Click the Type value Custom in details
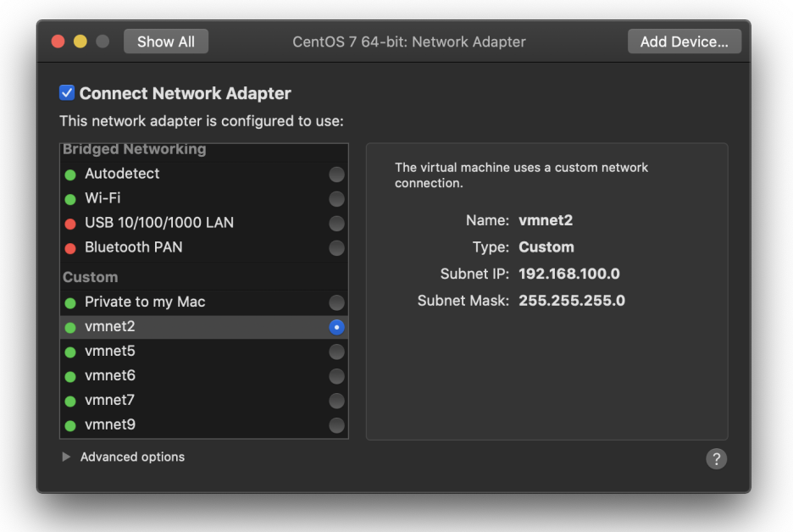This screenshot has height=532, width=793. (546, 247)
